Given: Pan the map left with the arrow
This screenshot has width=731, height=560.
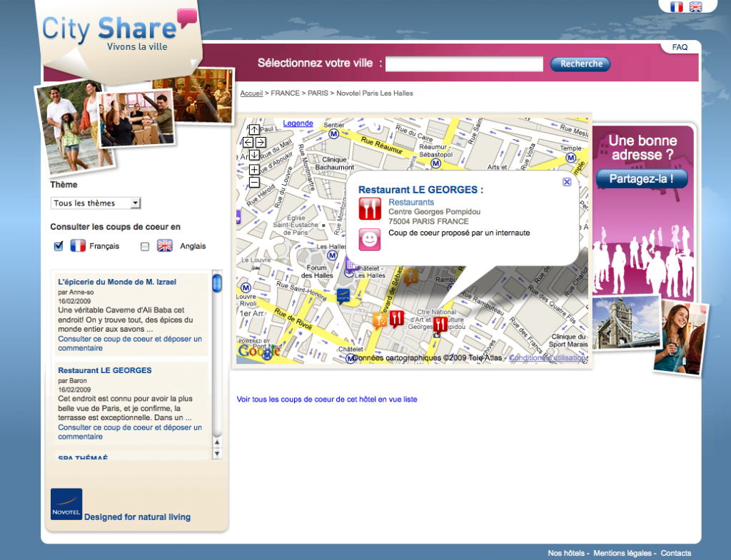Looking at the screenshot, I should [x=248, y=142].
